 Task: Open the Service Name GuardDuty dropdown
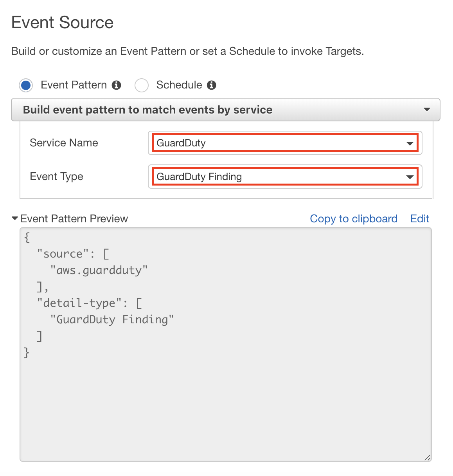[285, 143]
